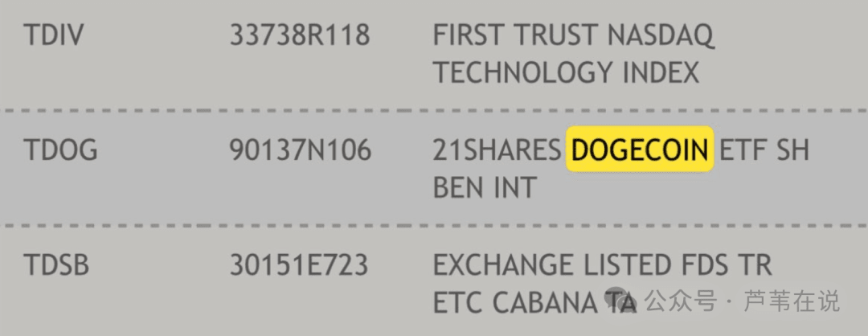Select the TDOG ticker symbol
868x336 pixels.
coord(60,150)
